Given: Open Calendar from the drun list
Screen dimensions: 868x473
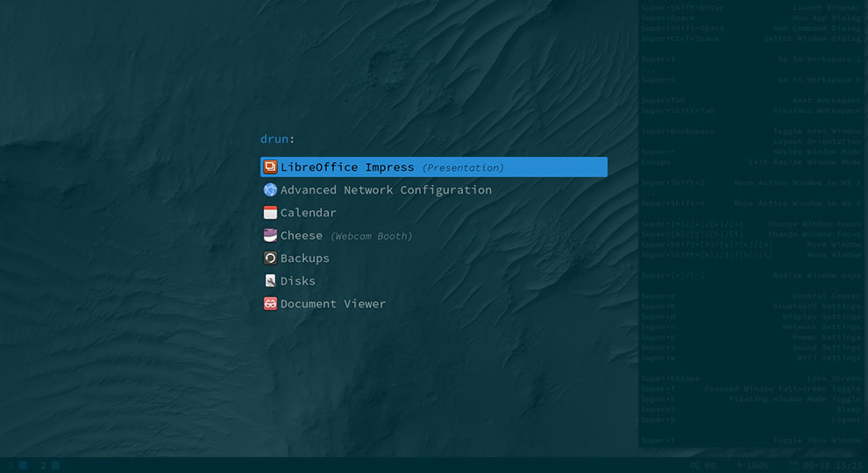Looking at the screenshot, I should pyautogui.click(x=308, y=213).
